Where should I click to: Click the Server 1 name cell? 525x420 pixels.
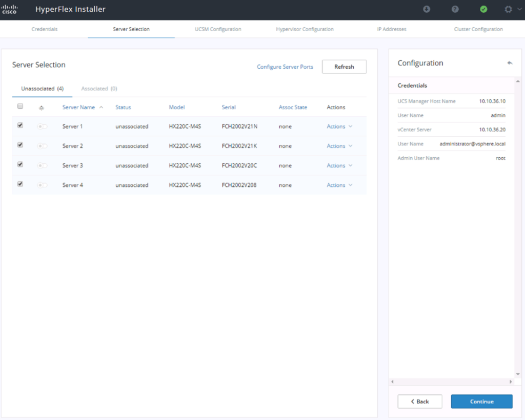72,127
